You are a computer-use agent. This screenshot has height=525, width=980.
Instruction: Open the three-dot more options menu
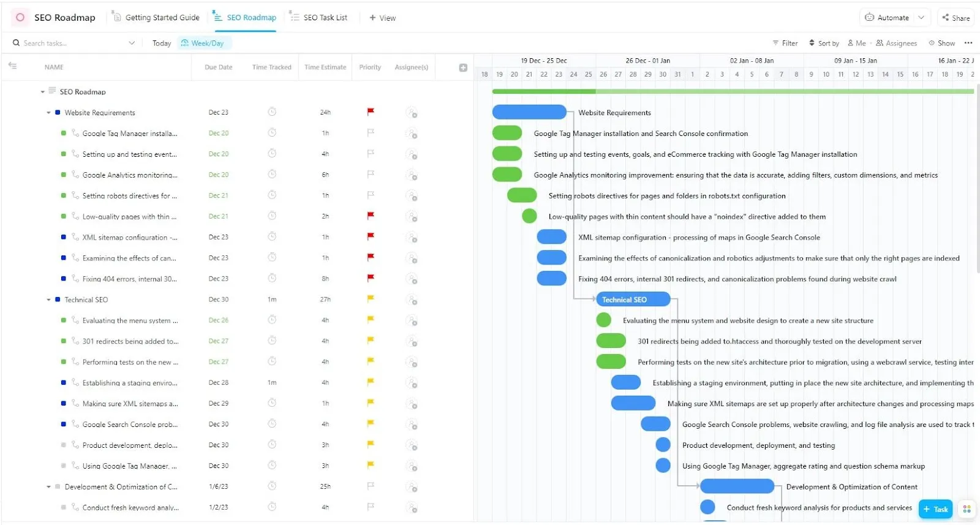[x=968, y=43]
